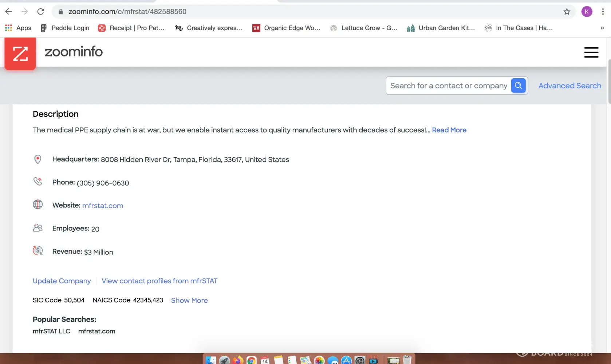Click the blue search magnifier button
The image size is (611, 364).
click(518, 86)
